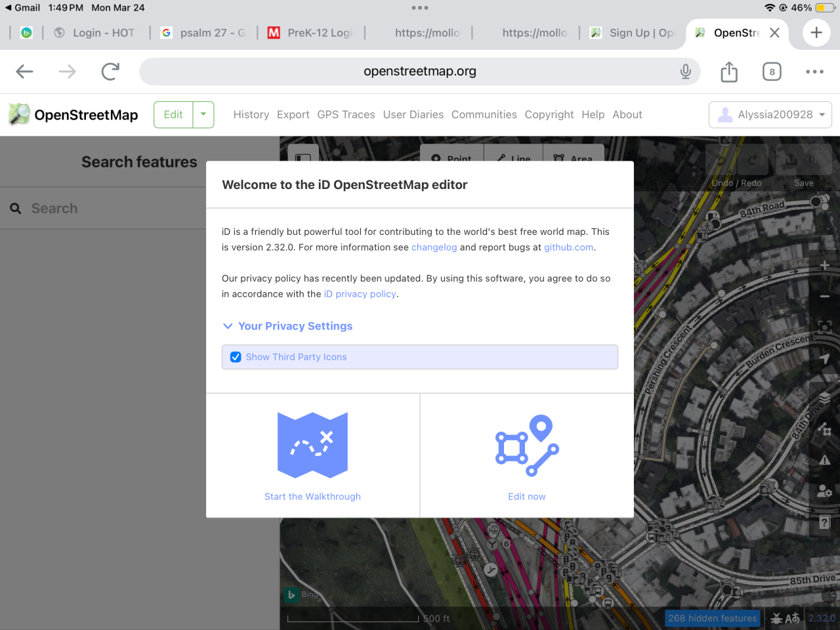Image resolution: width=840 pixels, height=630 pixels.
Task: Open the browser three-dot menu
Action: 814,72
